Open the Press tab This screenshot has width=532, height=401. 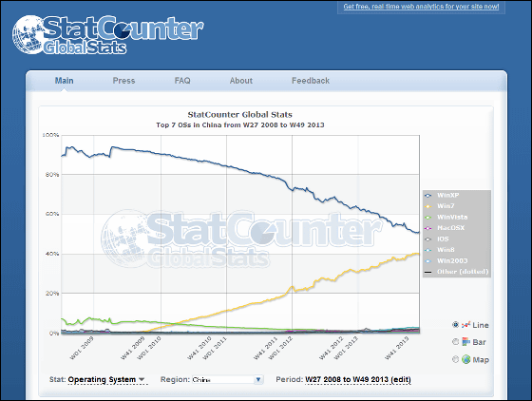click(x=123, y=81)
